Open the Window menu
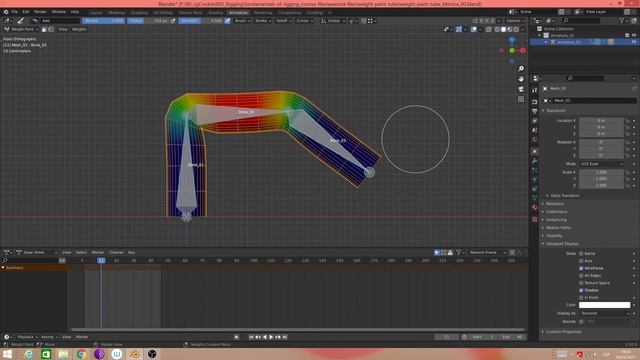The height and width of the screenshot is (360, 640). click(59, 12)
